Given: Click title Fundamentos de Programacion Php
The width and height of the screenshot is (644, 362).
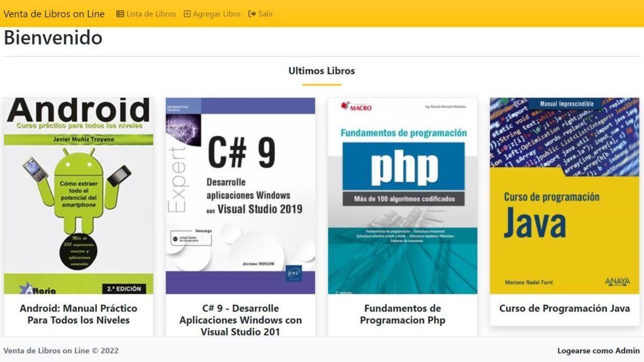Looking at the screenshot, I should pyautogui.click(x=402, y=314).
